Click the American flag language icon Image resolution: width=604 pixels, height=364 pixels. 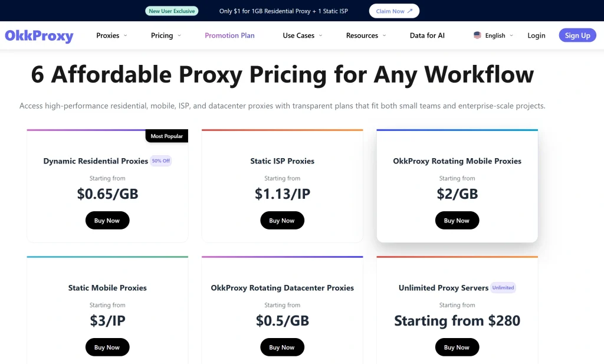point(476,35)
